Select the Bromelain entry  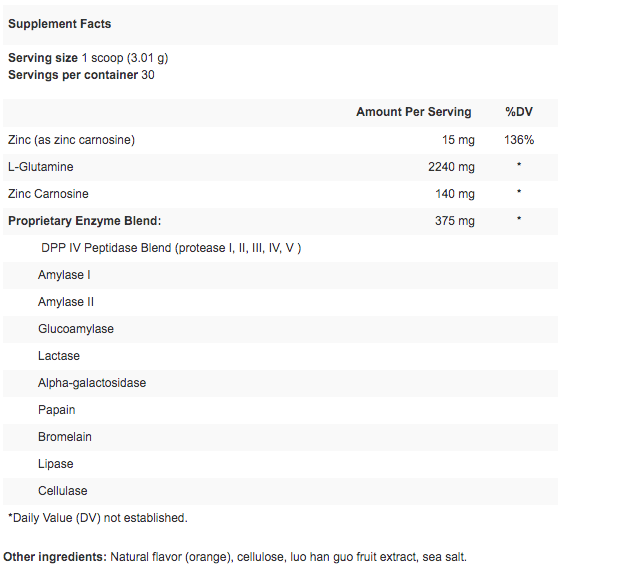click(x=65, y=437)
